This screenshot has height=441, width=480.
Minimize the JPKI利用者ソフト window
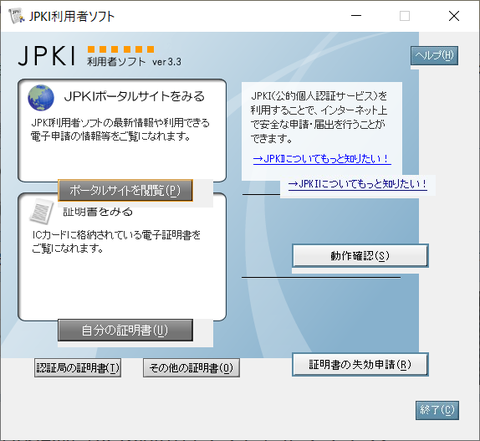(356, 16)
